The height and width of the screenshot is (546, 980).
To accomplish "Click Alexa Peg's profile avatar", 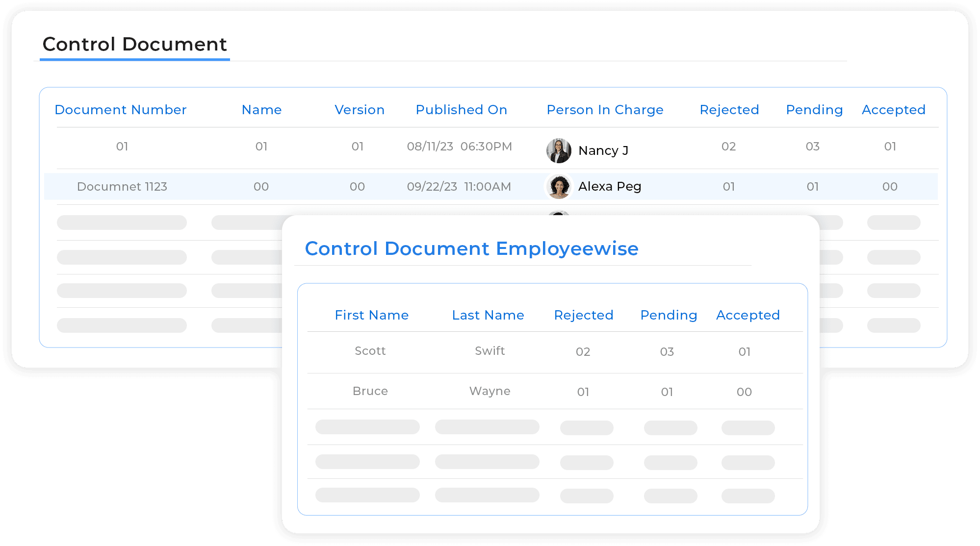I will coord(559,187).
